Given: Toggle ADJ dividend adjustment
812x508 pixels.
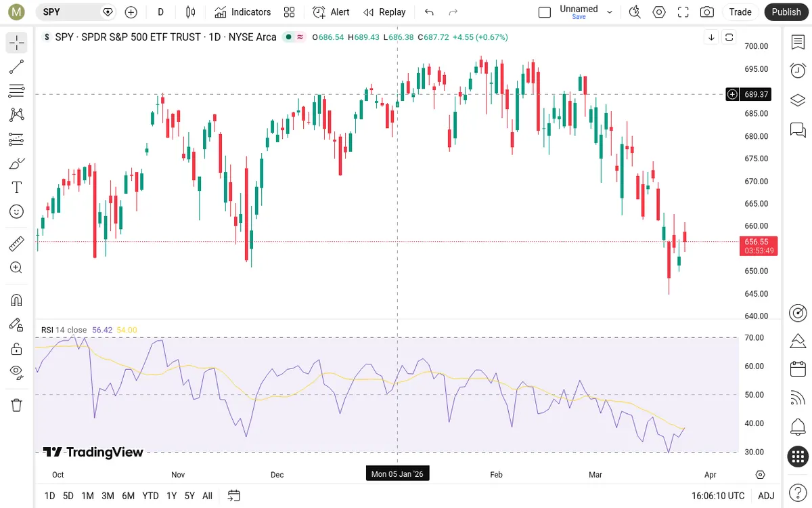Looking at the screenshot, I should coord(765,496).
